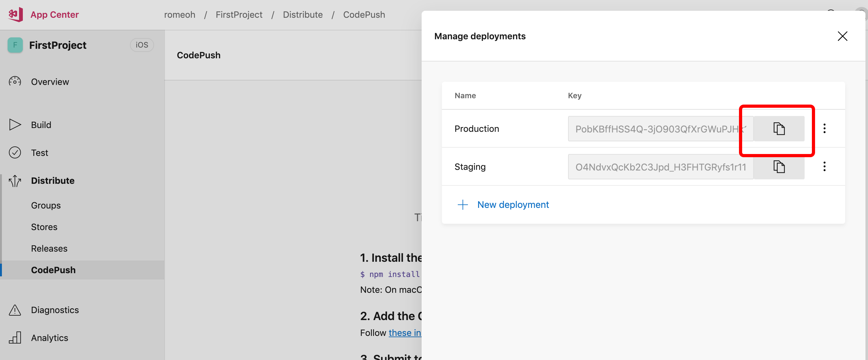Open the Analytics bar chart icon

15,337
